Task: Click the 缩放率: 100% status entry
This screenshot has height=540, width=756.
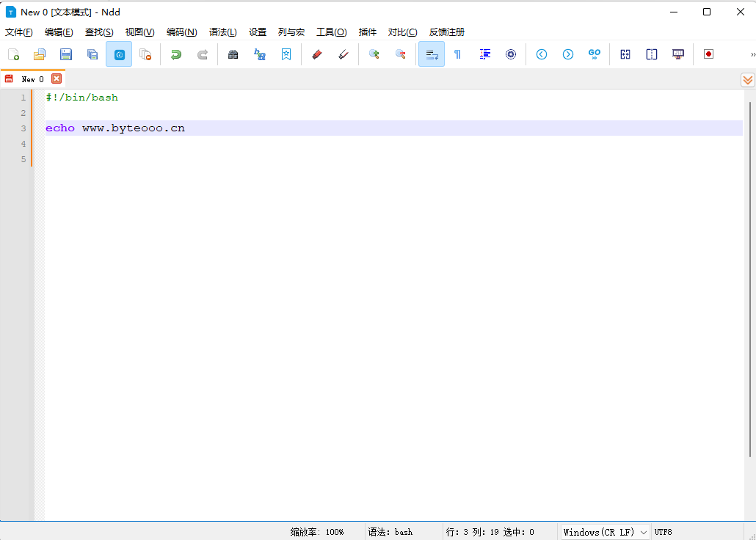Action: (317, 532)
